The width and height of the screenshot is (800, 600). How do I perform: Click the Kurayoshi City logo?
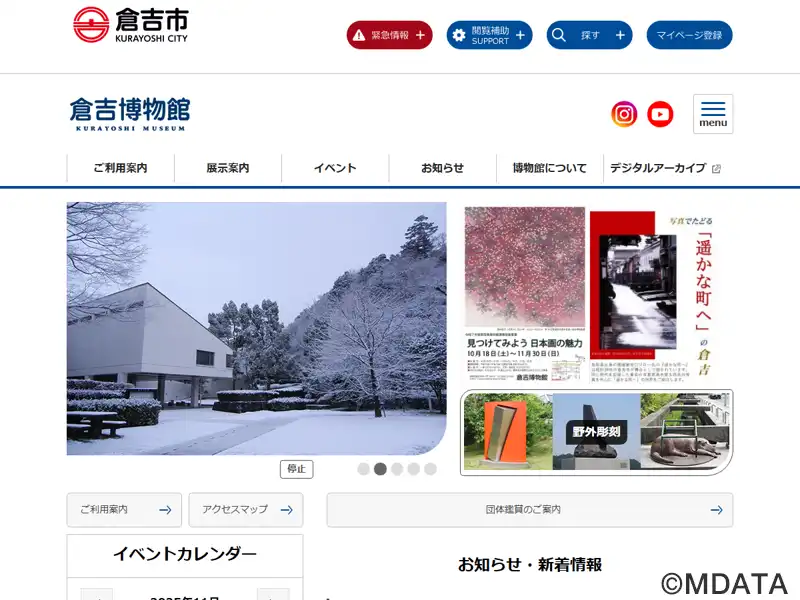tap(131, 24)
